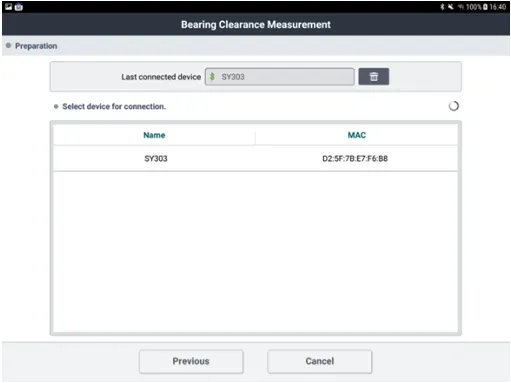This screenshot has height=383, width=511.
Task: Click the loading spinner icon
Action: click(453, 106)
